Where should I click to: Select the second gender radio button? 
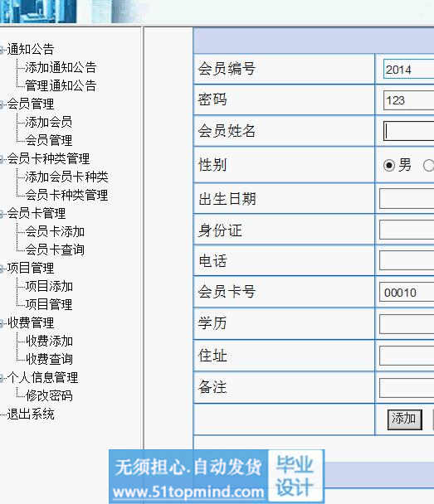tap(428, 166)
